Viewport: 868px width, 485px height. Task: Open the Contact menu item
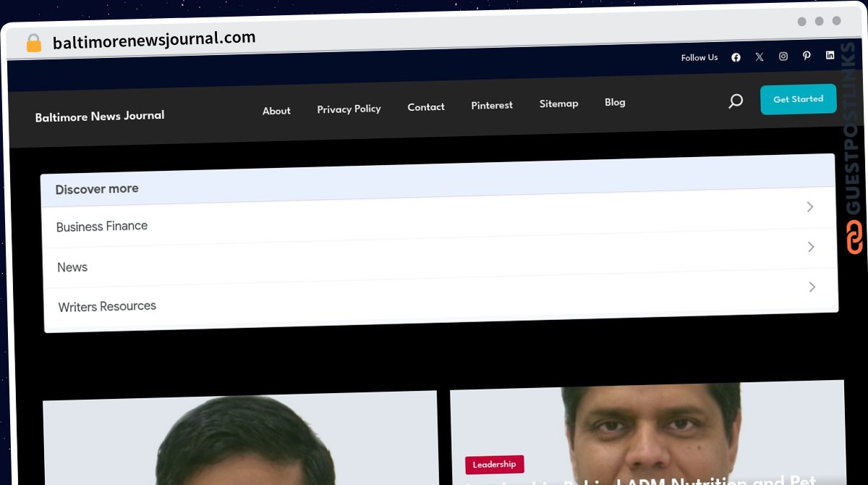point(426,106)
